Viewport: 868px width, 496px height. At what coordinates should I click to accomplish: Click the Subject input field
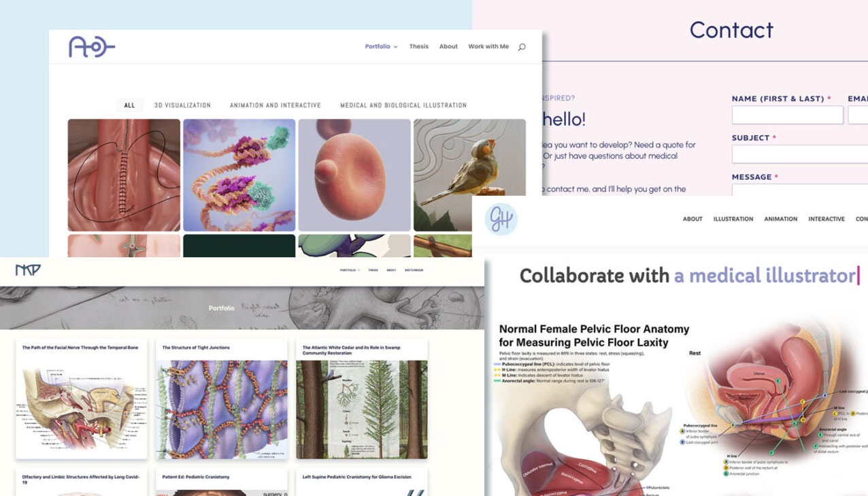(x=800, y=154)
